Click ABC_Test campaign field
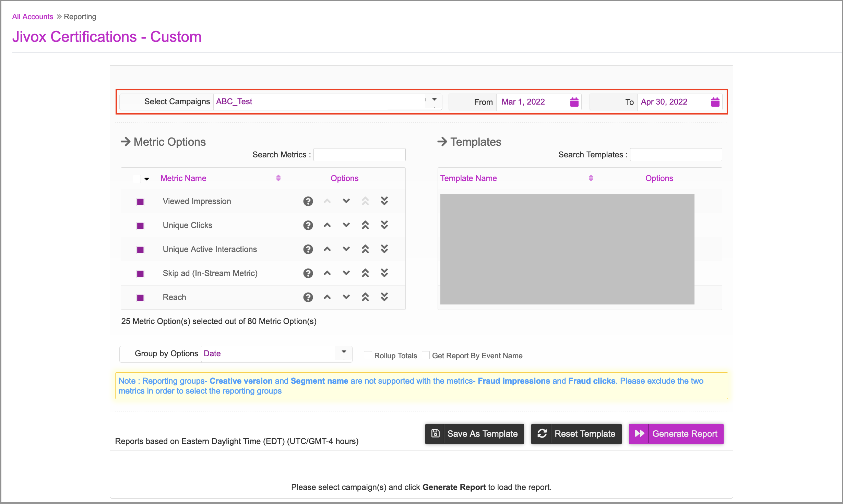This screenshot has height=504, width=843. 319,101
